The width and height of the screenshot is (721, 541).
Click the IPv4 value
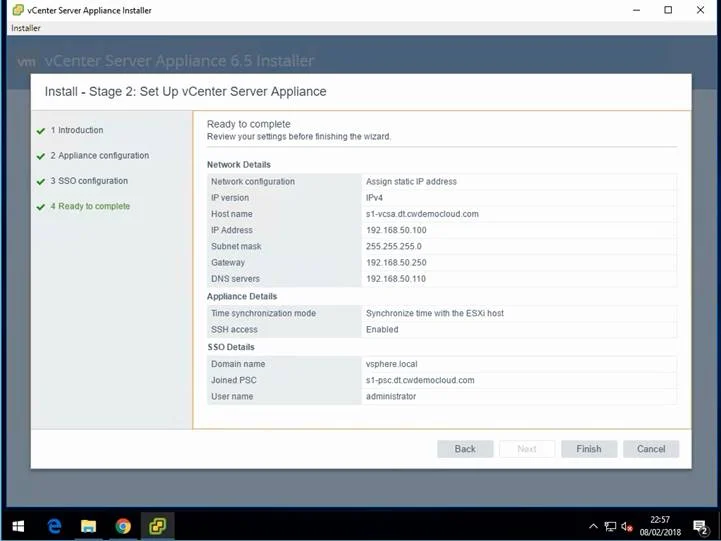click(374, 198)
